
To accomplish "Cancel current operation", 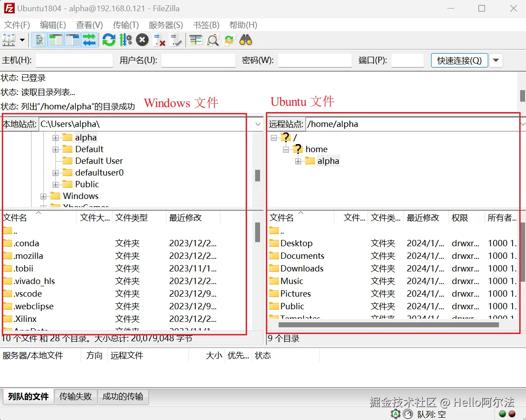I will pos(142,40).
